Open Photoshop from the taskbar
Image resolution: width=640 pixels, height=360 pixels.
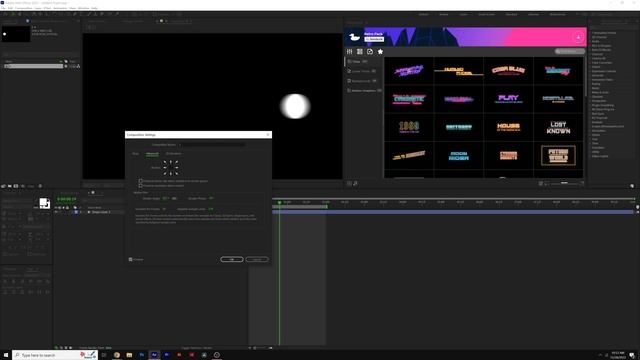(x=142, y=355)
